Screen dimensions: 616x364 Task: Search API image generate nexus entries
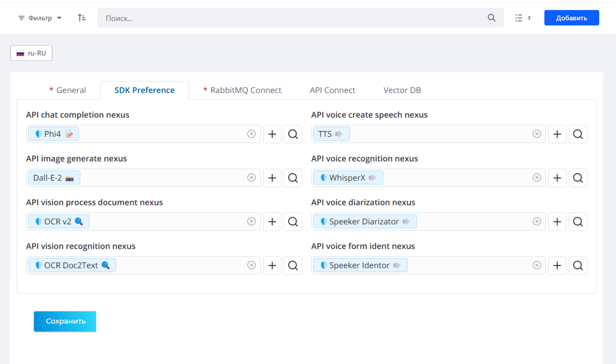click(293, 178)
